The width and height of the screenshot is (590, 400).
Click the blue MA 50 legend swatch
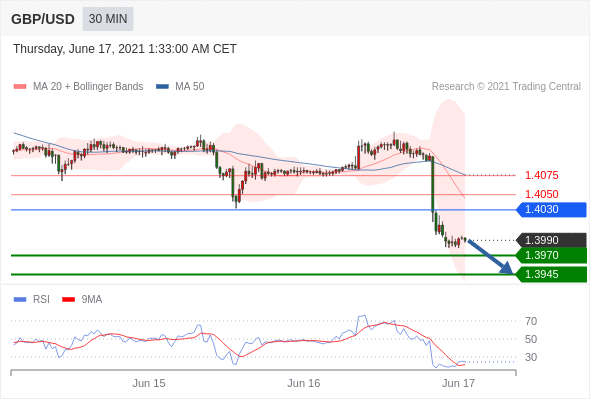click(x=162, y=87)
